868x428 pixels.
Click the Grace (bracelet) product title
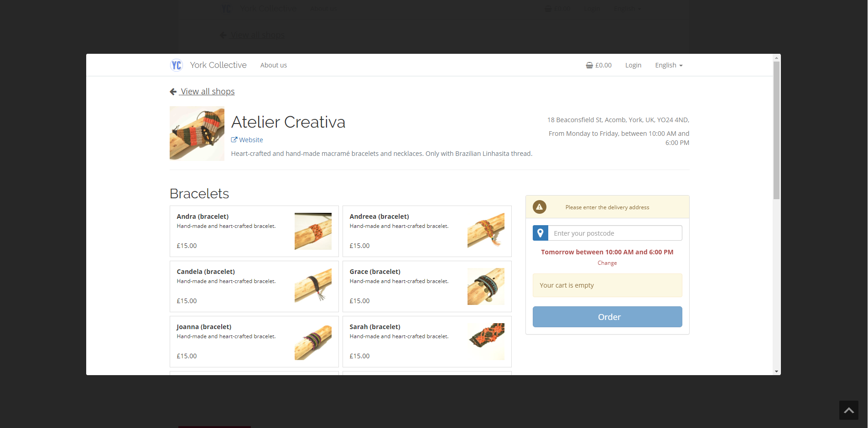pyautogui.click(x=375, y=272)
